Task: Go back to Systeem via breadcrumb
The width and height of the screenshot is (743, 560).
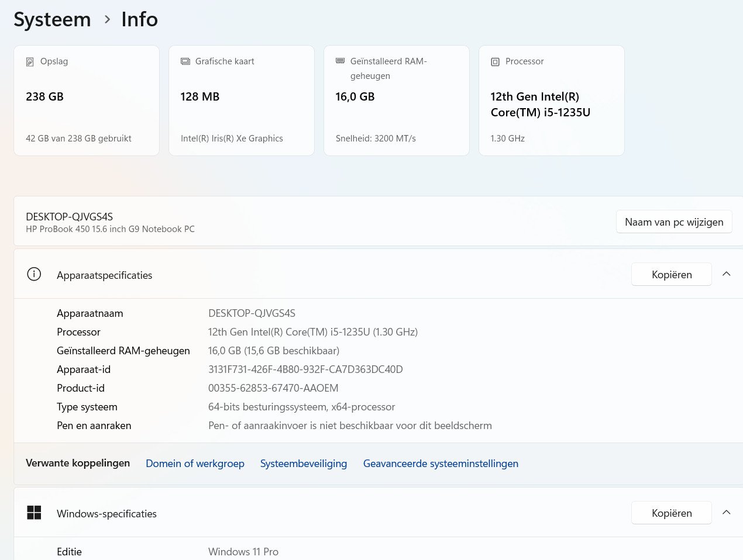Action: [x=52, y=19]
